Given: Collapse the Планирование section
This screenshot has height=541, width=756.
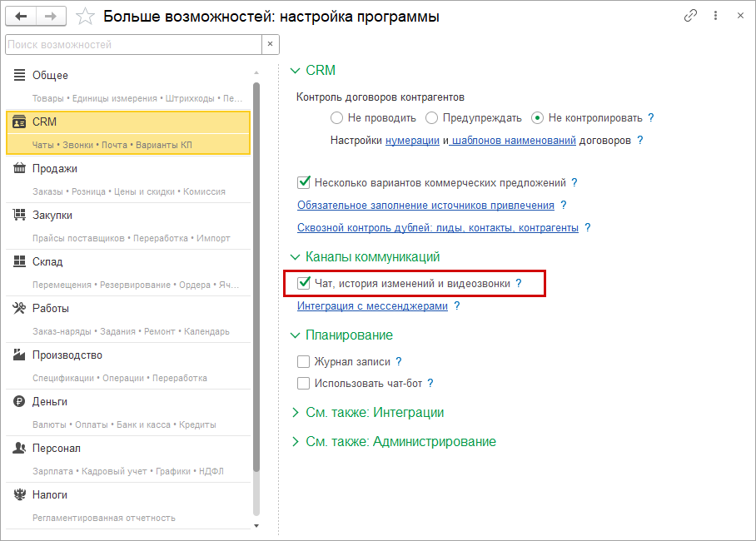Looking at the screenshot, I should coord(295,335).
